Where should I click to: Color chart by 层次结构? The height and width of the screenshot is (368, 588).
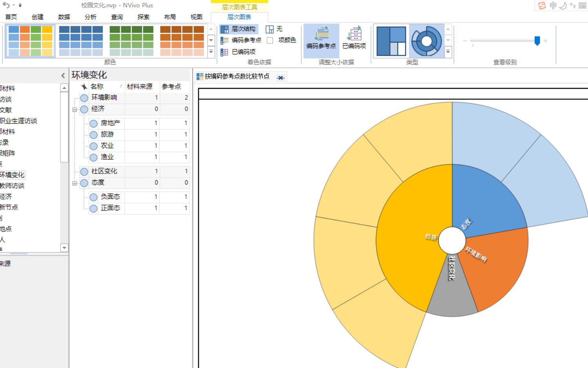[x=238, y=29]
